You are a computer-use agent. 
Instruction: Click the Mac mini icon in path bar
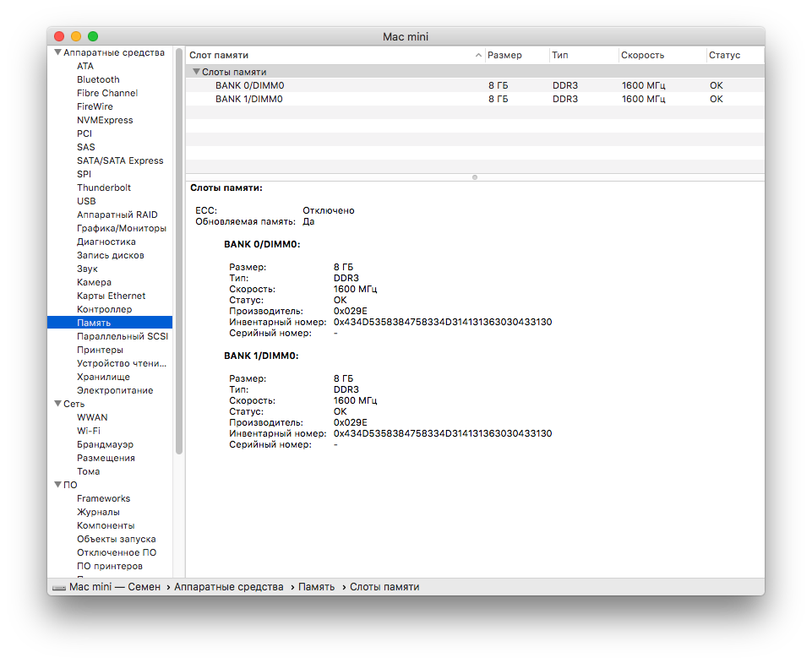point(59,588)
